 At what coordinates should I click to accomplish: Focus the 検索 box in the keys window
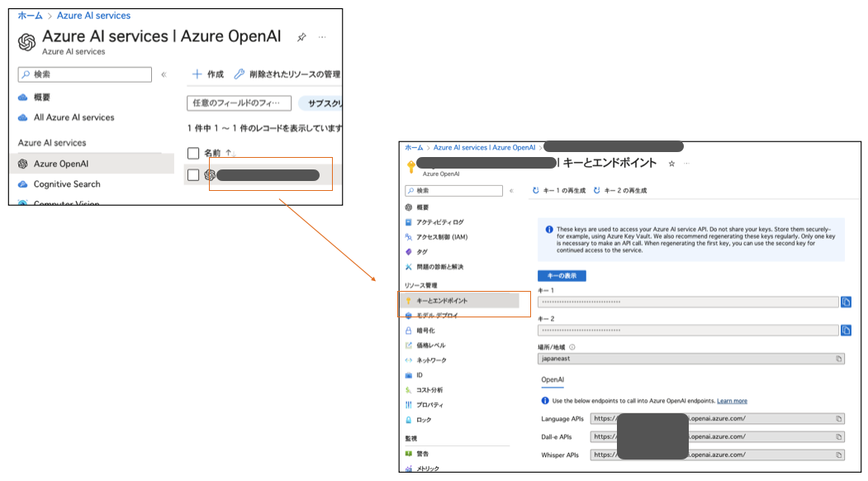pyautogui.click(x=454, y=191)
